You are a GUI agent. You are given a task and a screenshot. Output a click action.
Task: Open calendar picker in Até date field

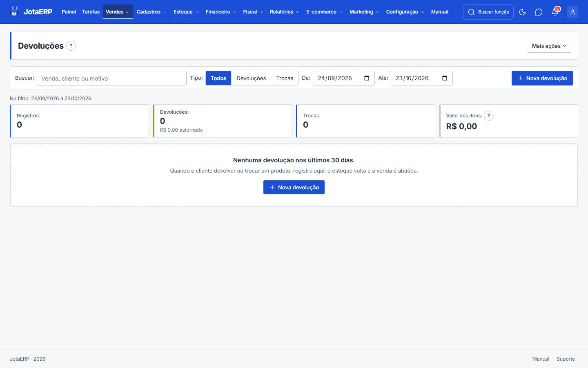(445, 78)
